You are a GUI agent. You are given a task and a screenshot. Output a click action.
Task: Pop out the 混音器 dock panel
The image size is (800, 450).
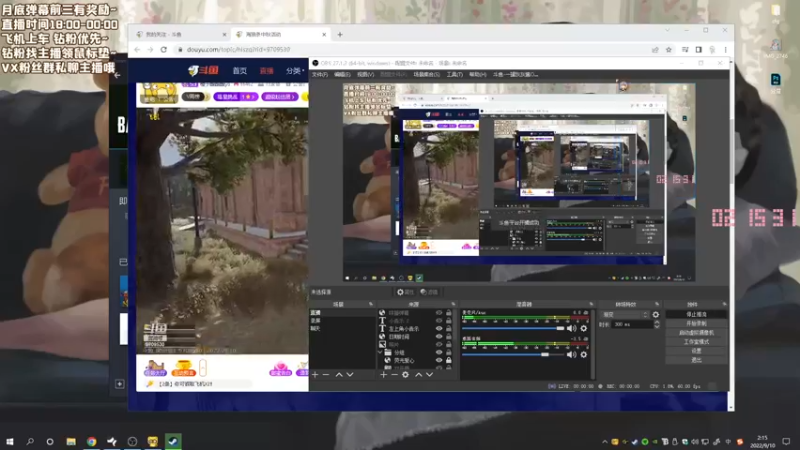(591, 304)
